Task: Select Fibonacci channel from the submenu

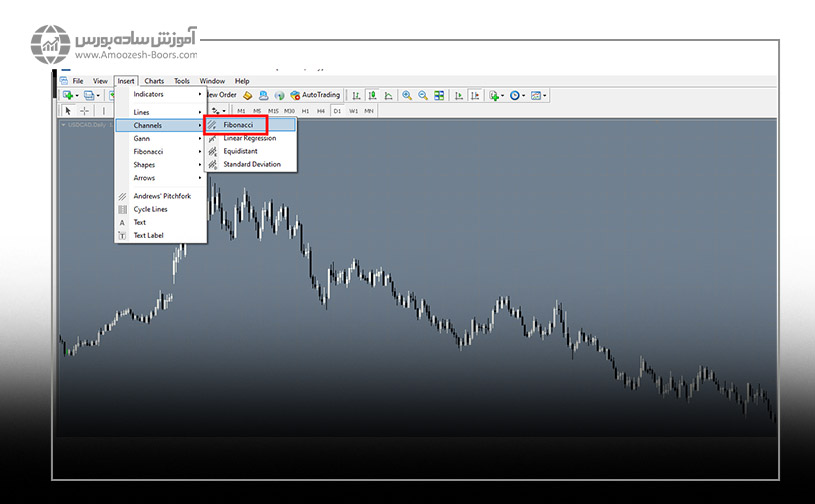Action: point(238,125)
